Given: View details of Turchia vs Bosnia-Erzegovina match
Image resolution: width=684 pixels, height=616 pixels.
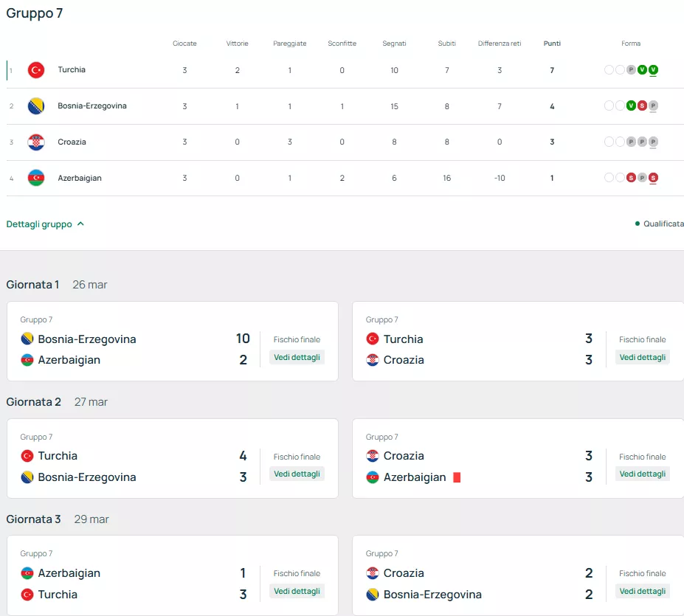Looking at the screenshot, I should [297, 474].
